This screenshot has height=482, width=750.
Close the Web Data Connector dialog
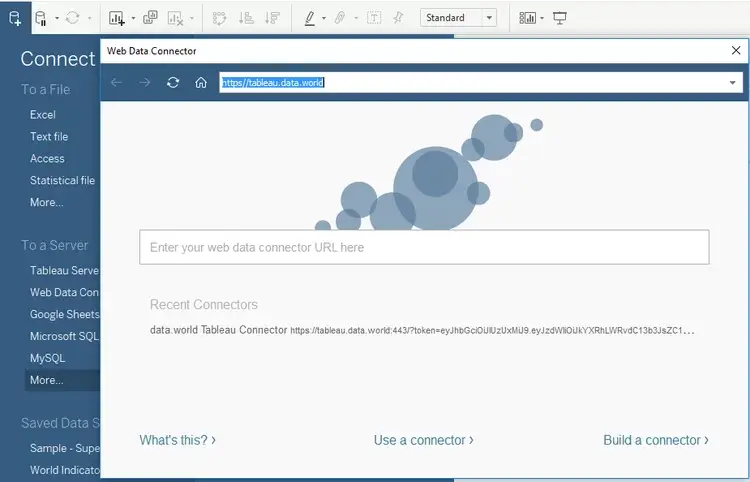tap(736, 50)
